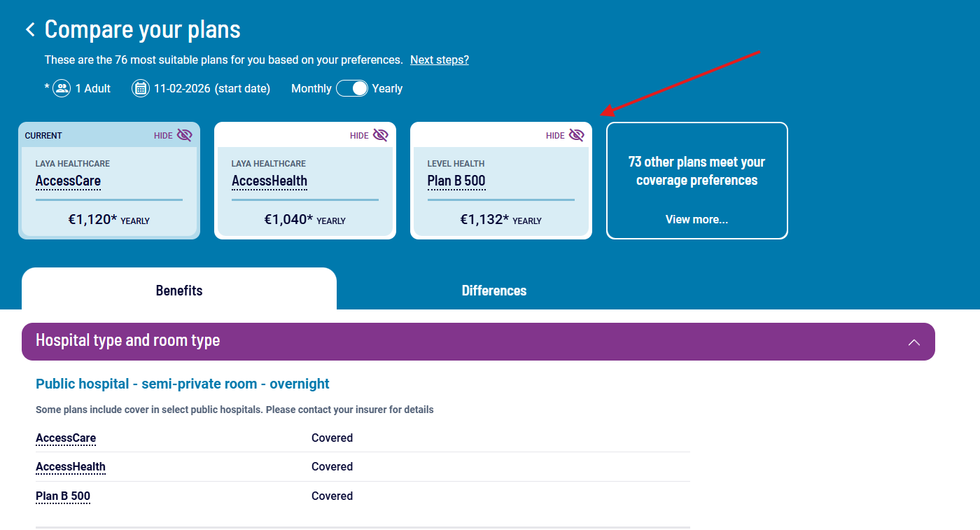Open the Next steps link
The width and height of the screenshot is (980, 530).
[439, 60]
